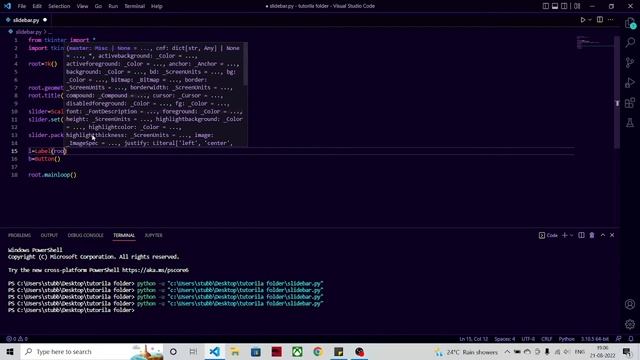Change indentation via Spaces: 4
640x360 pixels.
[x=505, y=339]
